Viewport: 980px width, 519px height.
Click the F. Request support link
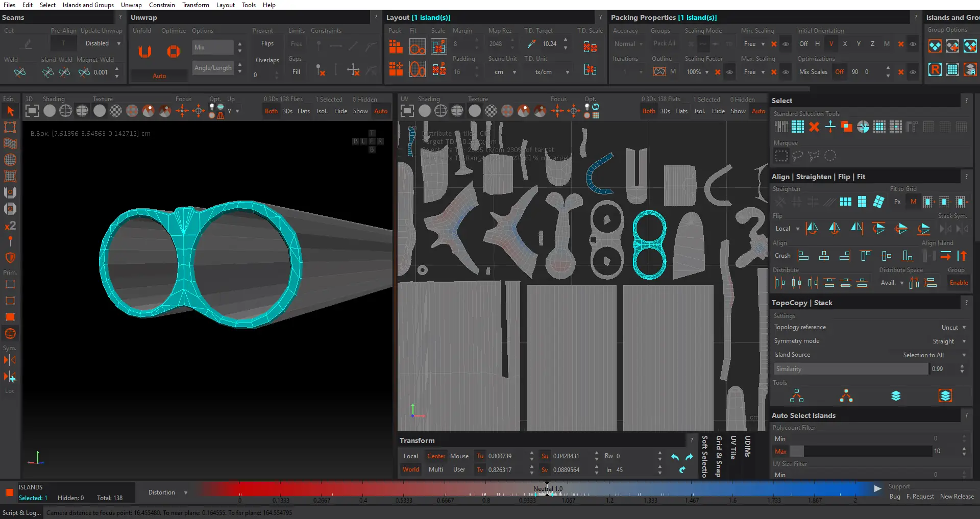click(x=920, y=497)
